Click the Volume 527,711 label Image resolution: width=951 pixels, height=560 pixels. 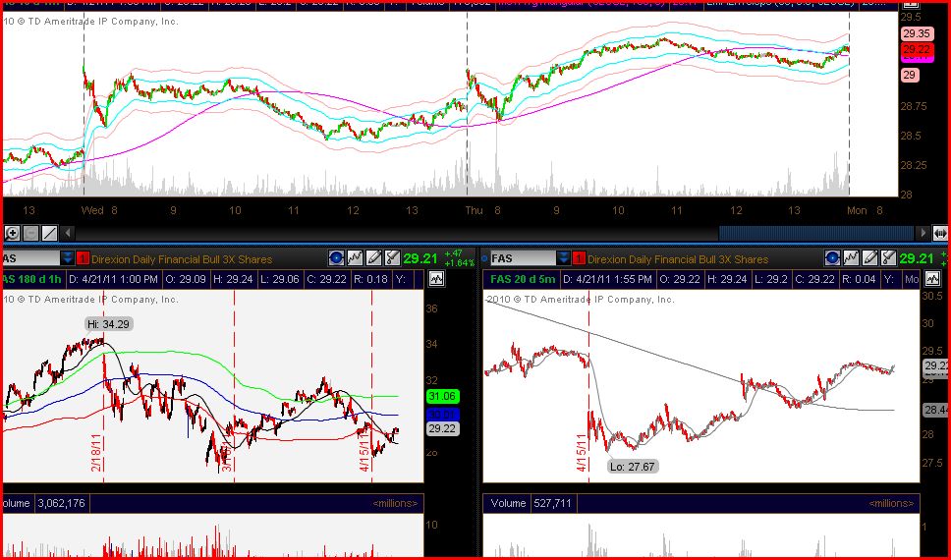[x=530, y=503]
